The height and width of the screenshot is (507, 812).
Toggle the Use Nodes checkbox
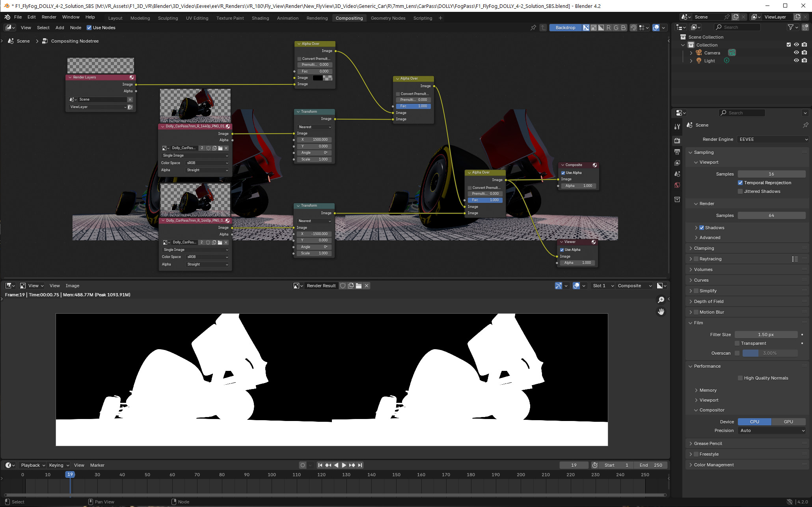click(89, 28)
